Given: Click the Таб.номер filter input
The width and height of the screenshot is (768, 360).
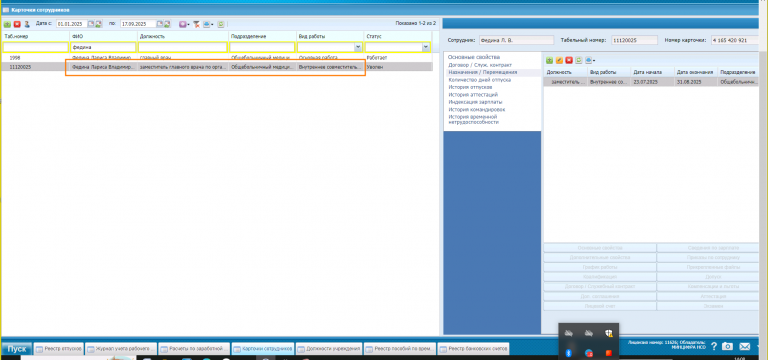Looking at the screenshot, I should tap(35, 47).
